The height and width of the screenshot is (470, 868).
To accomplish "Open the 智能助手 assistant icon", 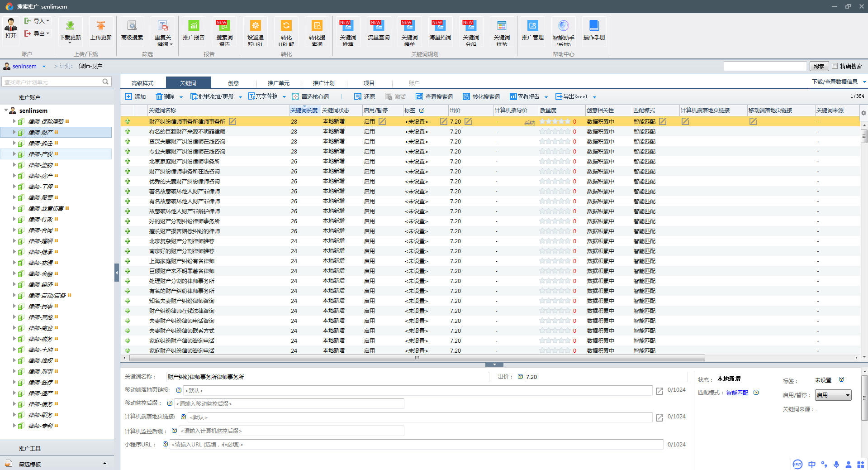I will [x=563, y=26].
